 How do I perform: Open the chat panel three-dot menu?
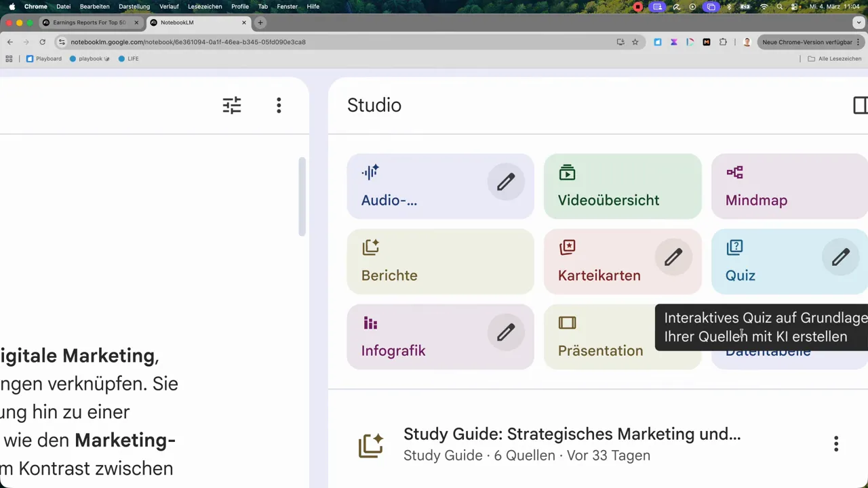coord(279,105)
